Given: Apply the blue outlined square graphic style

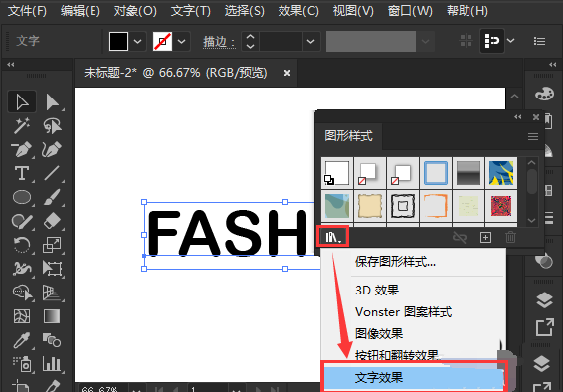Looking at the screenshot, I should coord(436,173).
